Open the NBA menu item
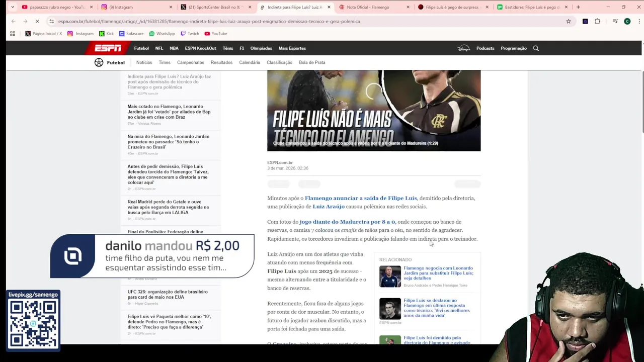Image resolution: width=644 pixels, height=362 pixels. point(174,48)
